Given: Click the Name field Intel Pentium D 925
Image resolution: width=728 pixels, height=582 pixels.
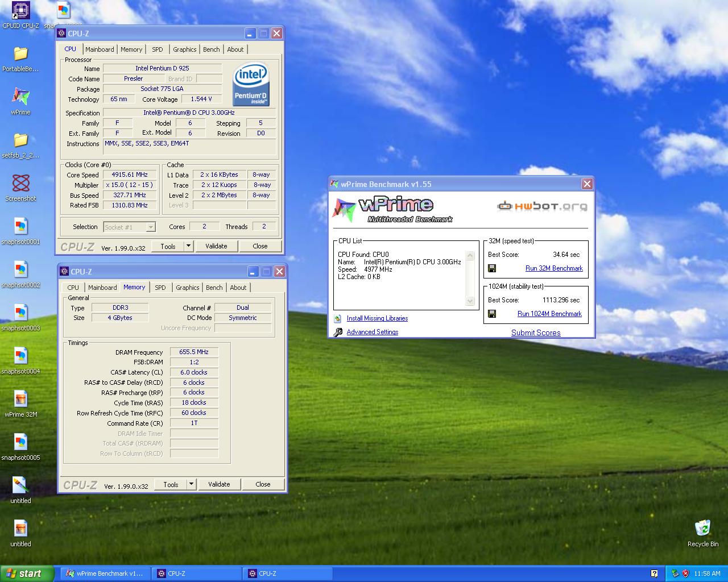Looking at the screenshot, I should point(162,68).
